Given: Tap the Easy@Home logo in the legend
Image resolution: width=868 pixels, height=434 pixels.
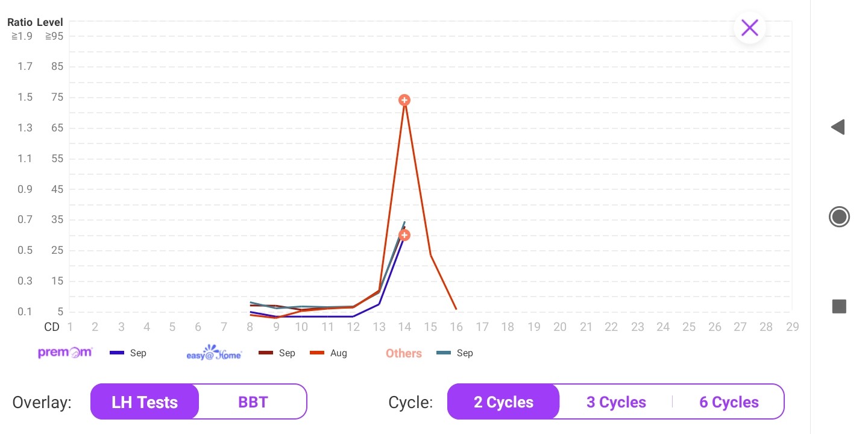Looking at the screenshot, I should pos(214,353).
